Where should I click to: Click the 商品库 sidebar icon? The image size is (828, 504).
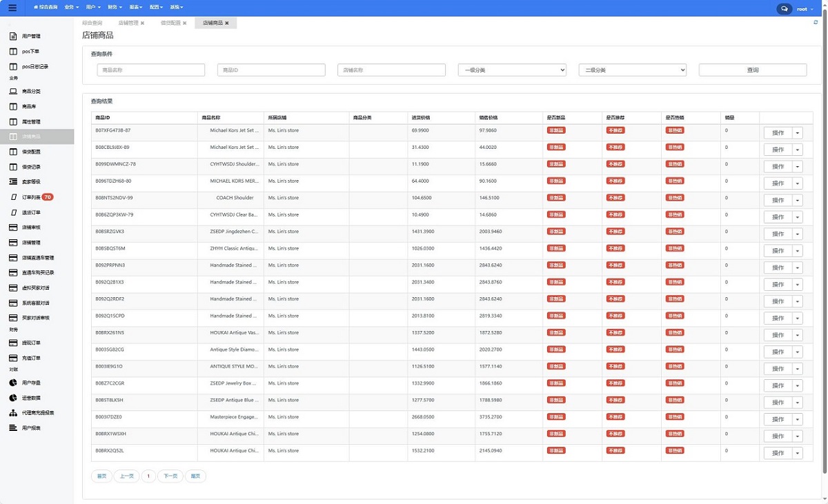click(x=13, y=107)
